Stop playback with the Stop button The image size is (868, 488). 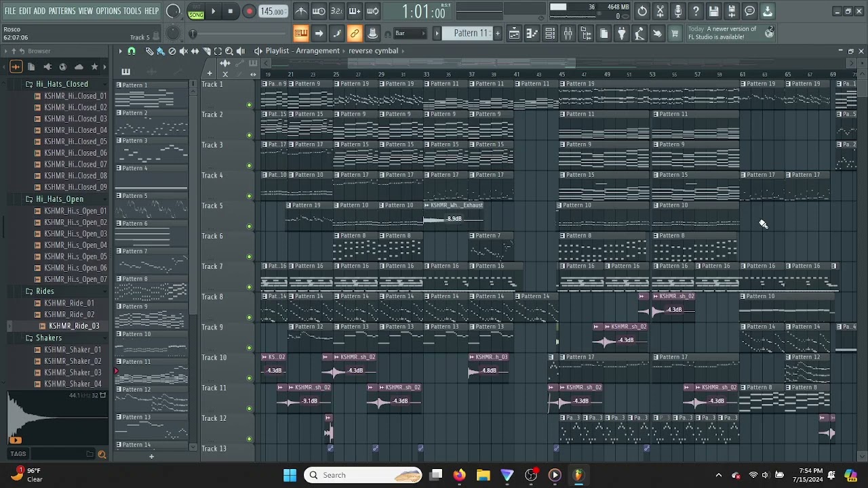pyautogui.click(x=231, y=12)
